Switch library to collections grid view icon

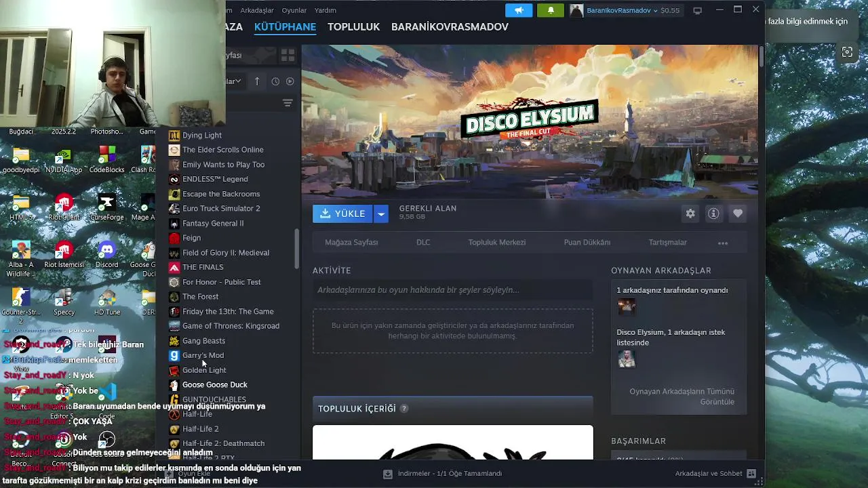tap(288, 55)
